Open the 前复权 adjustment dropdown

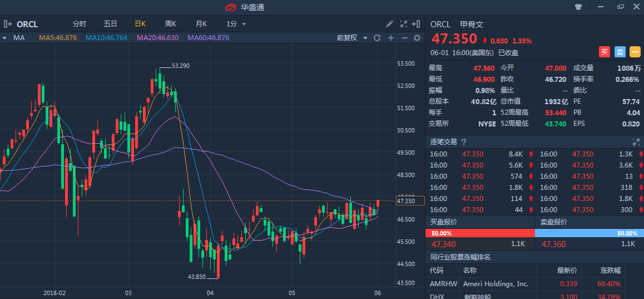352,38
